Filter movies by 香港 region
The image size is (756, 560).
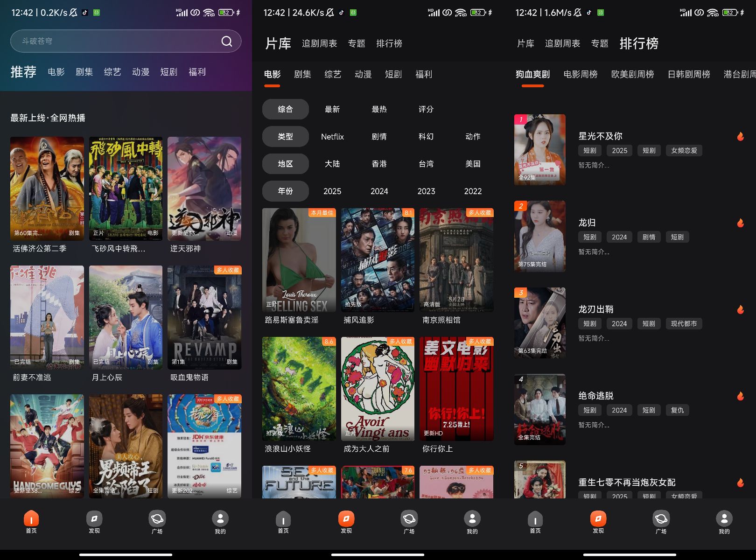379,164
